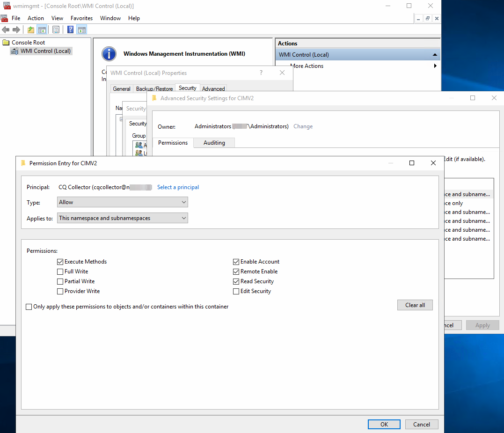Click the Forward arrow in the toolbar
This screenshot has width=504, height=433.
[x=16, y=30]
